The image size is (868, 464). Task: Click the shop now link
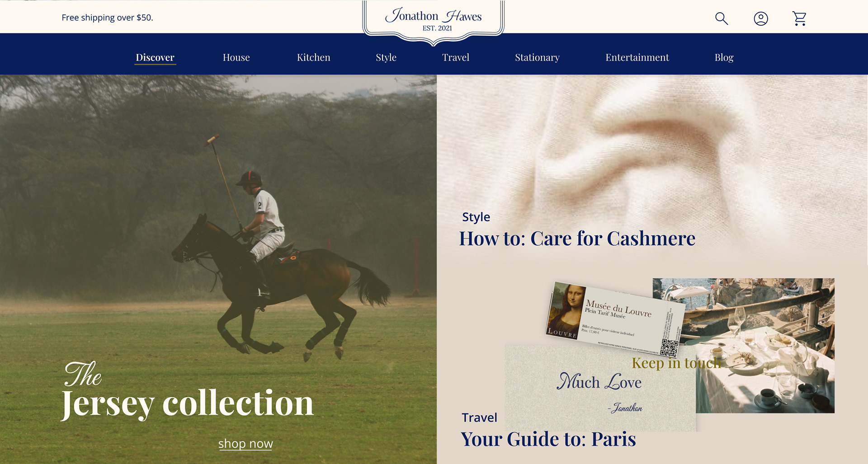245,444
